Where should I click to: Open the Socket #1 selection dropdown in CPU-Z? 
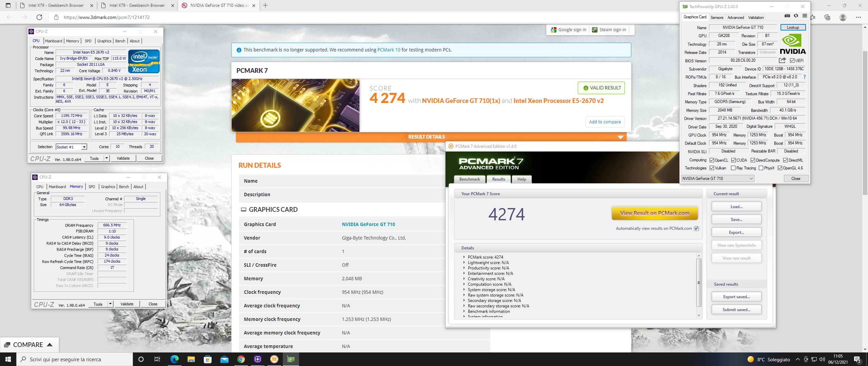84,147
